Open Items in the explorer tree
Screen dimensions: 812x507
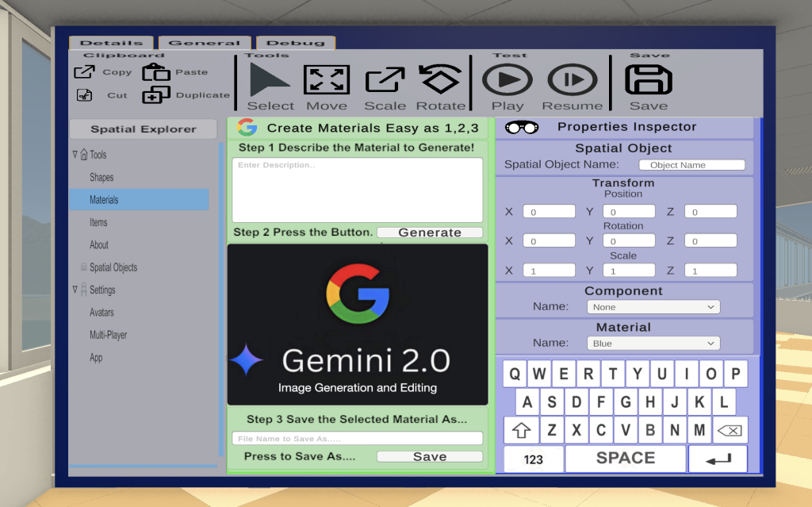pos(98,222)
